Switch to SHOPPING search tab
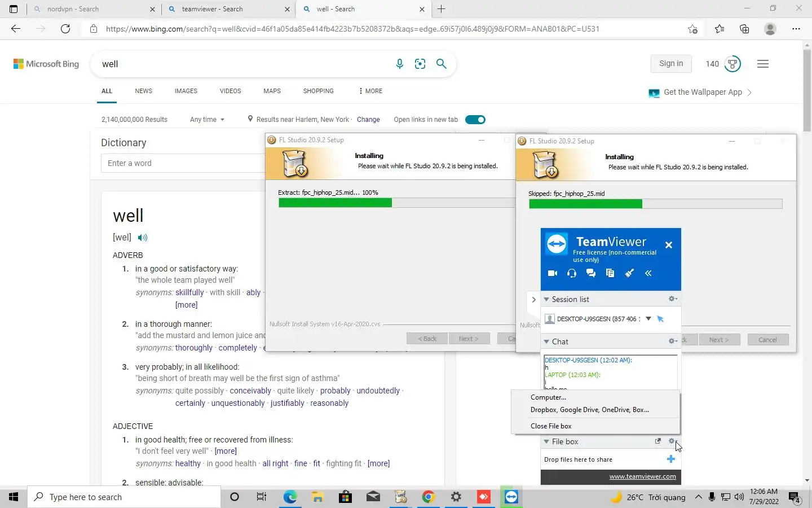This screenshot has width=812, height=508. [318, 91]
